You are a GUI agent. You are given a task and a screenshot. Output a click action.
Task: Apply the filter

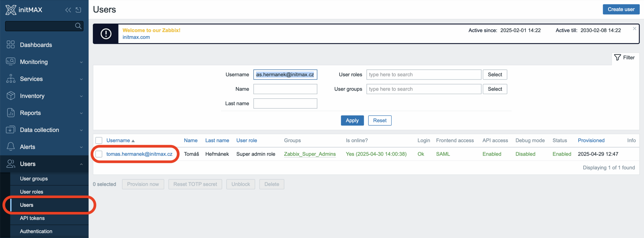[x=352, y=120]
